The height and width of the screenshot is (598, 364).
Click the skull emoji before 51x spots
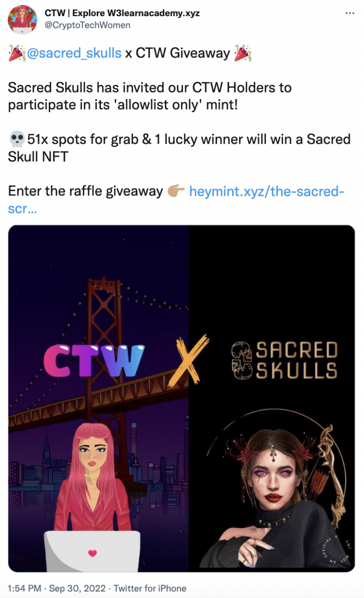point(17,140)
